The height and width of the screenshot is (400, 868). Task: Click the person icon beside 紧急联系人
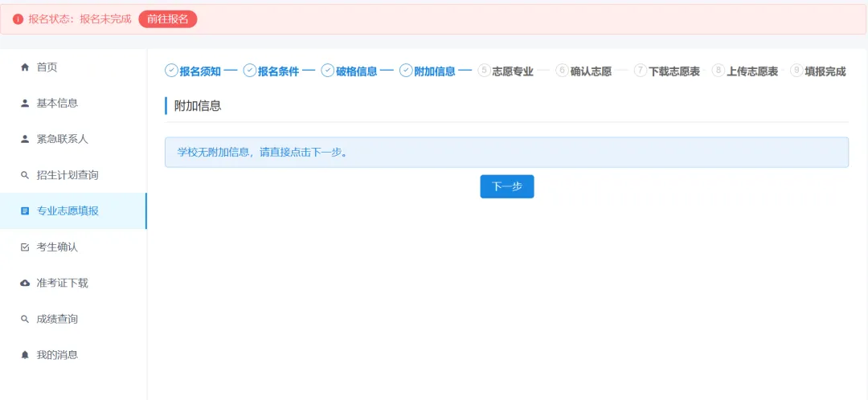coord(24,140)
